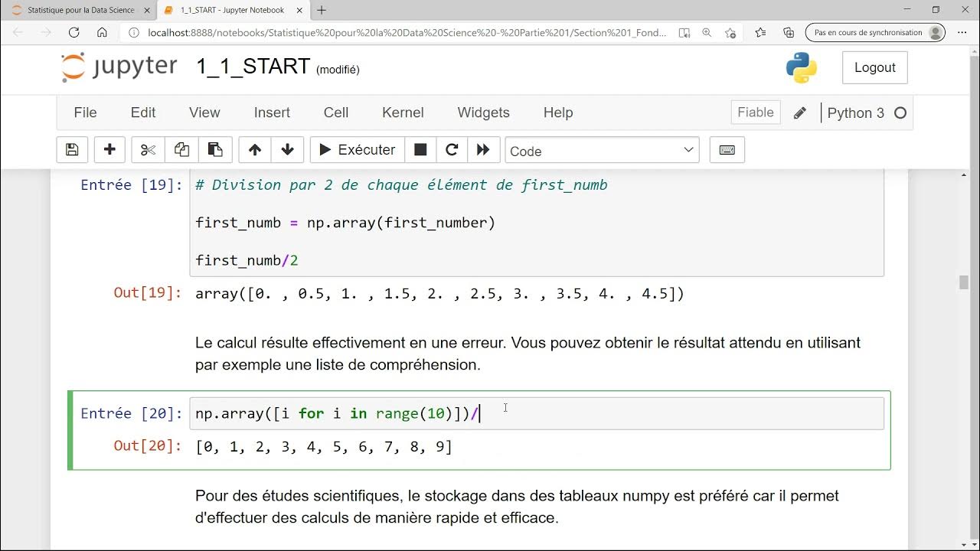This screenshot has width=980, height=551.
Task: Open the Kernel menu
Action: pyautogui.click(x=403, y=112)
